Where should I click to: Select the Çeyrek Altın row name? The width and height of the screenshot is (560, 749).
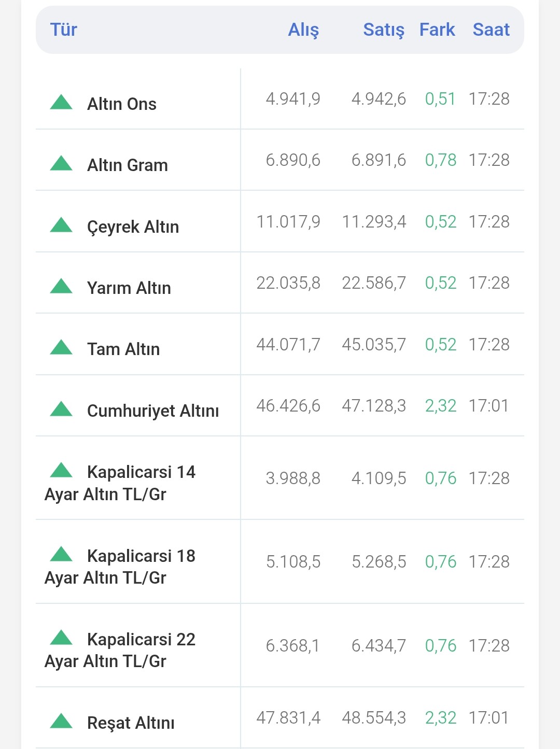click(133, 227)
